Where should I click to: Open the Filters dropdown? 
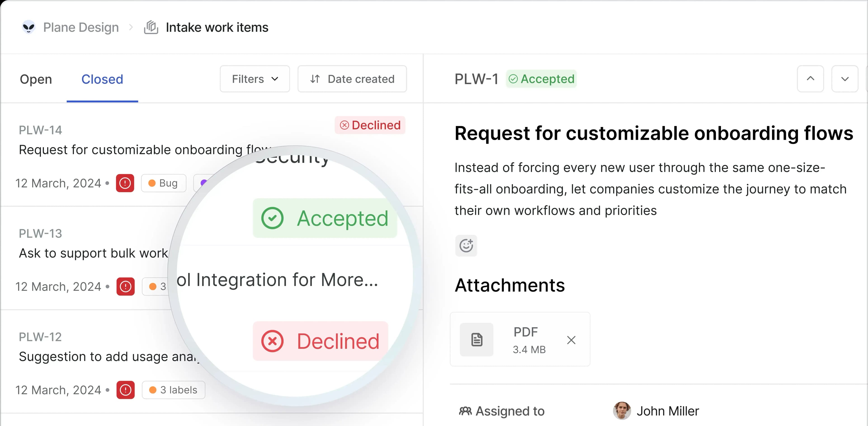tap(255, 79)
